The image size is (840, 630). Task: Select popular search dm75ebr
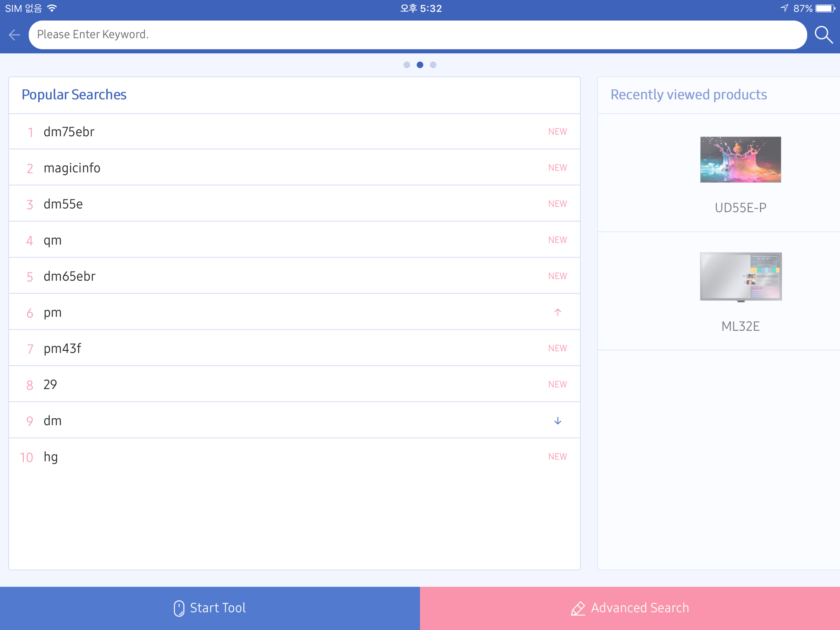pyautogui.click(x=69, y=132)
